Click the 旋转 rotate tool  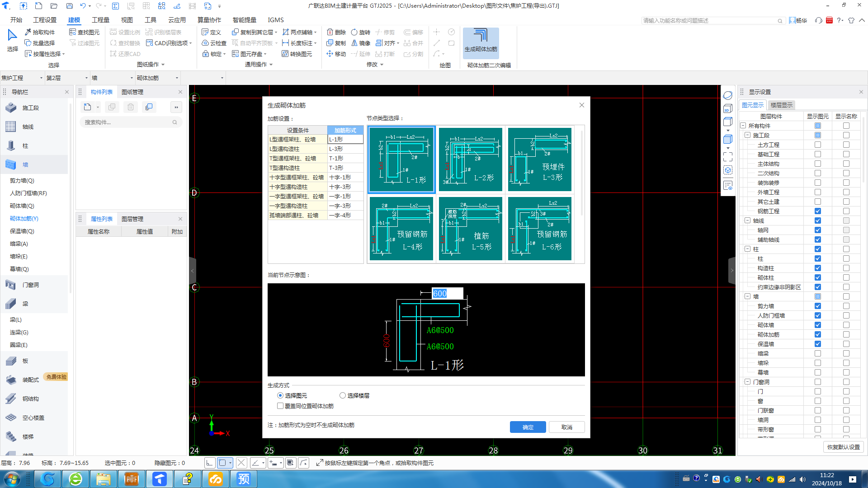(361, 32)
